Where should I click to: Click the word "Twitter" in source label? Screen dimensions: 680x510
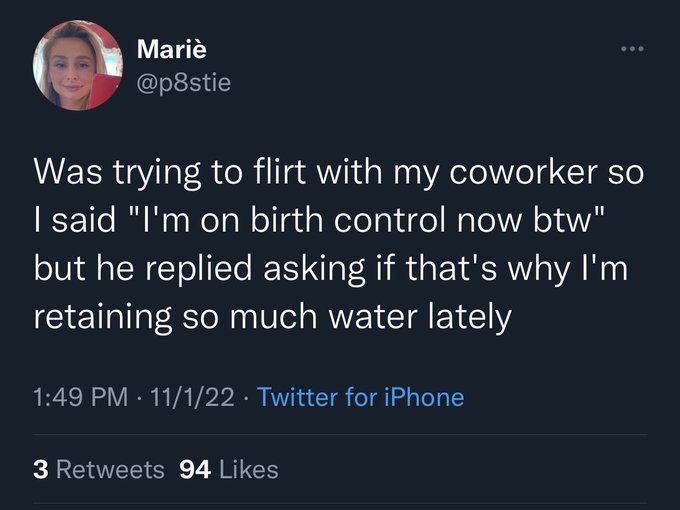298,397
